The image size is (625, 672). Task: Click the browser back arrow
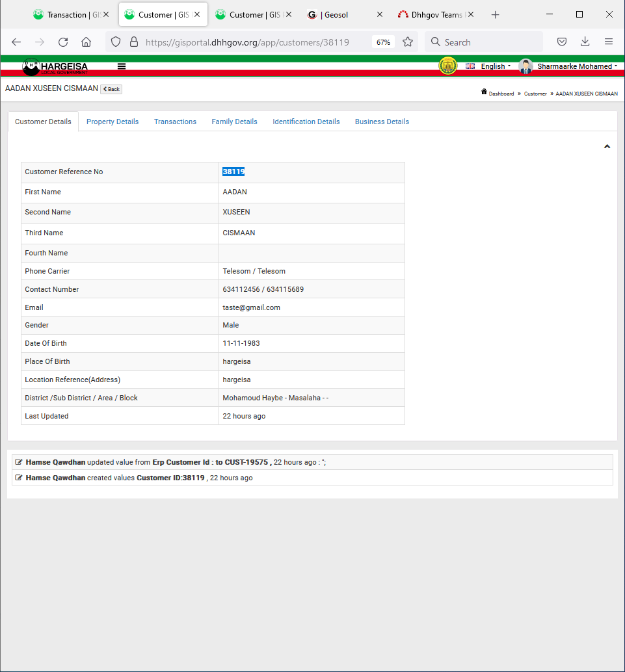coord(16,42)
